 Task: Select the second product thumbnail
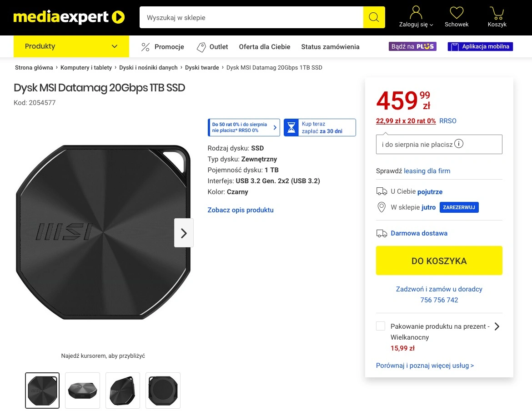pyautogui.click(x=82, y=390)
